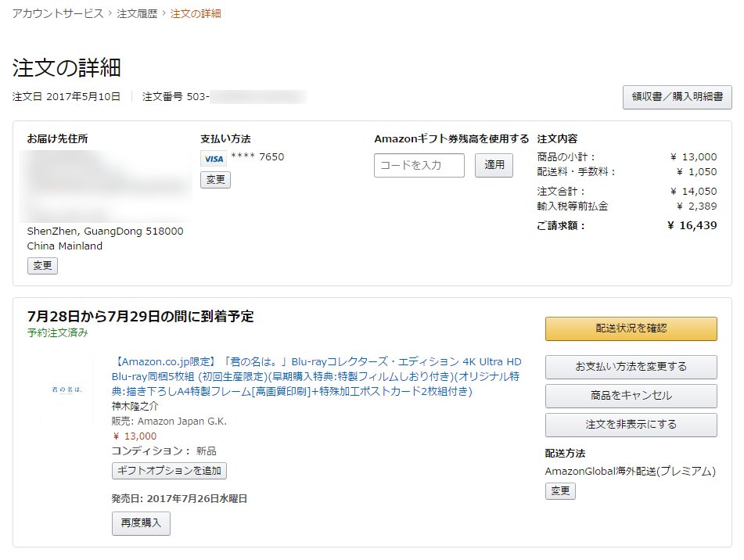Screen dimensions: 744x560
Task: Focus the コードを入力 gift code field
Action: pos(419,165)
